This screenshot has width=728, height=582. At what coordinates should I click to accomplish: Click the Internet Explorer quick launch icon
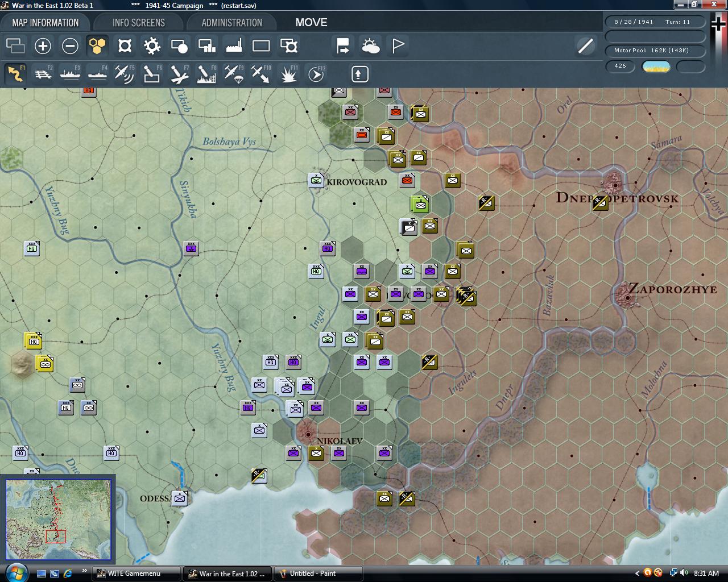68,573
